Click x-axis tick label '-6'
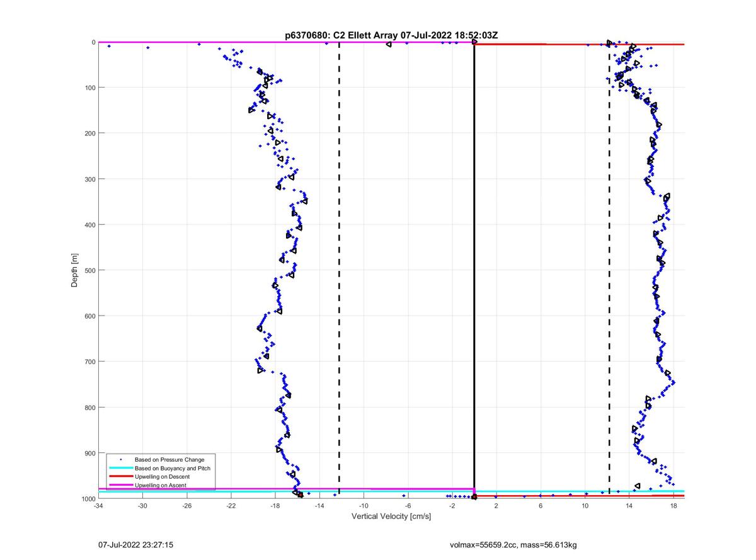The height and width of the screenshot is (560, 756). point(408,506)
